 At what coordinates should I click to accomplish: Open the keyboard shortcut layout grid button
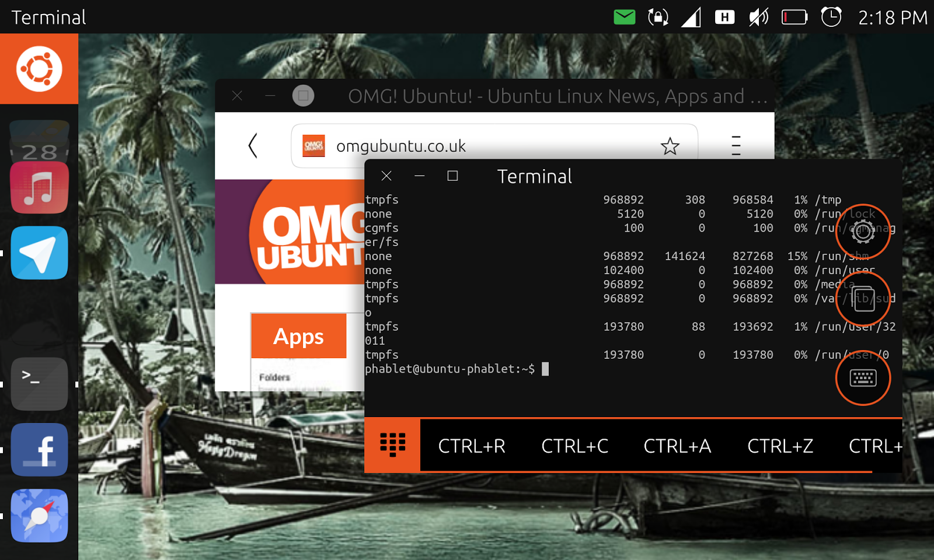click(x=392, y=445)
